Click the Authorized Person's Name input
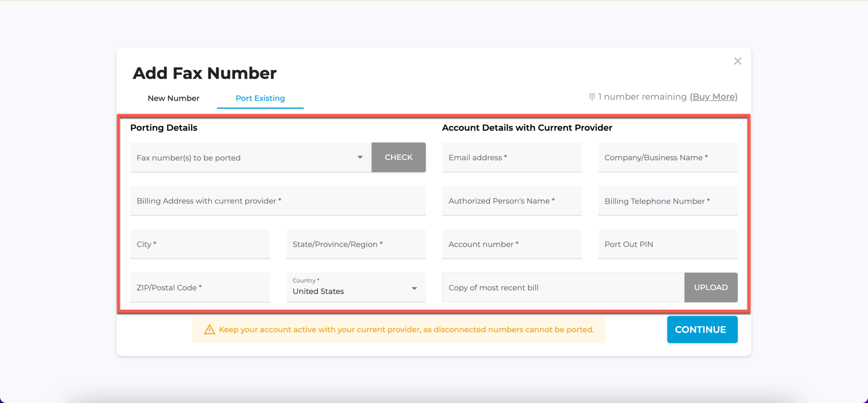The image size is (868, 403). (x=512, y=201)
